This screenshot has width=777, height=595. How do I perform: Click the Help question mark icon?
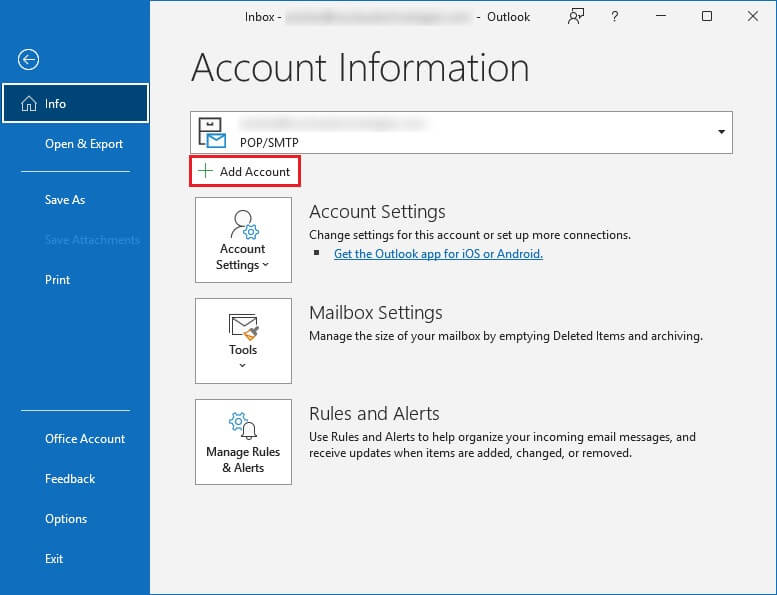616,16
